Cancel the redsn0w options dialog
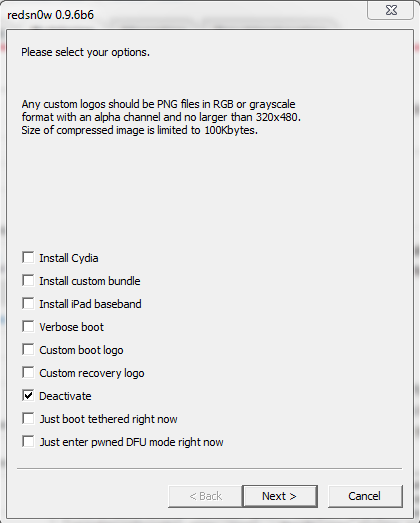 point(365,496)
